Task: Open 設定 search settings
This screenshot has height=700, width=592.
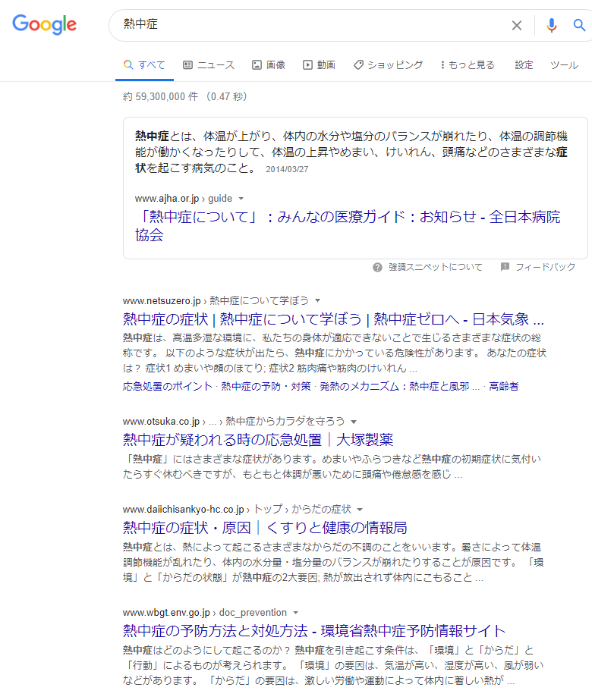Action: pyautogui.click(x=524, y=65)
